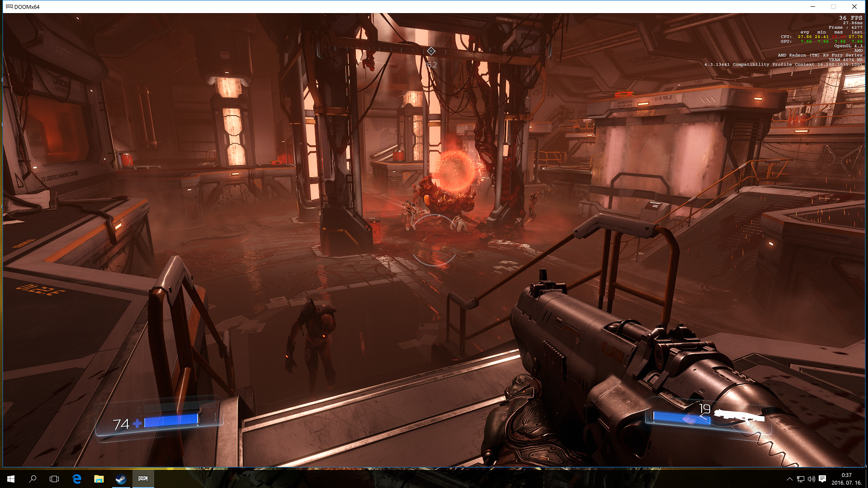
Task: Click the 36 FPS counter
Action: click(x=850, y=18)
